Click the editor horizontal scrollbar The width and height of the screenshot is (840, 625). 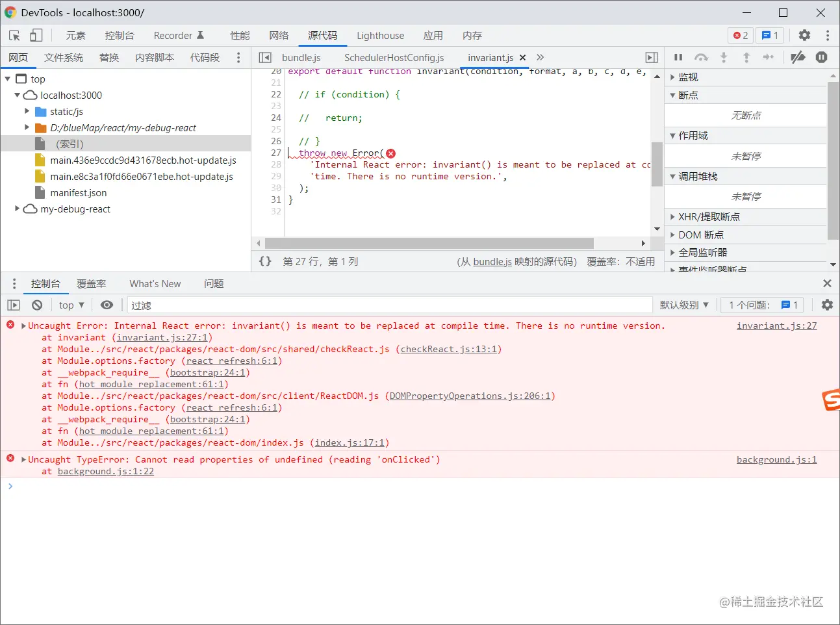(x=429, y=243)
